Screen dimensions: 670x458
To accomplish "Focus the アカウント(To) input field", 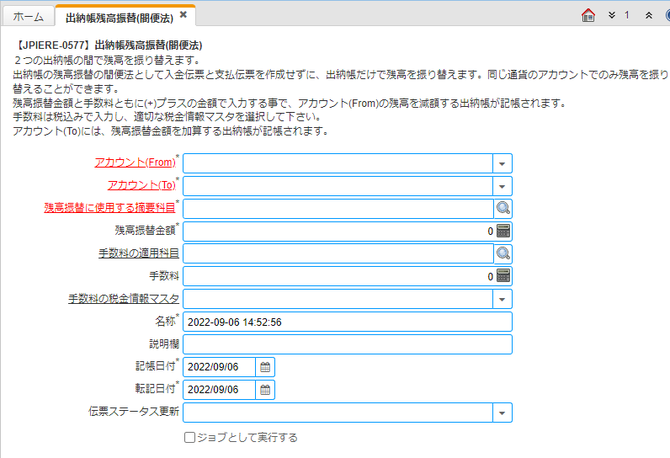I will pyautogui.click(x=338, y=186).
